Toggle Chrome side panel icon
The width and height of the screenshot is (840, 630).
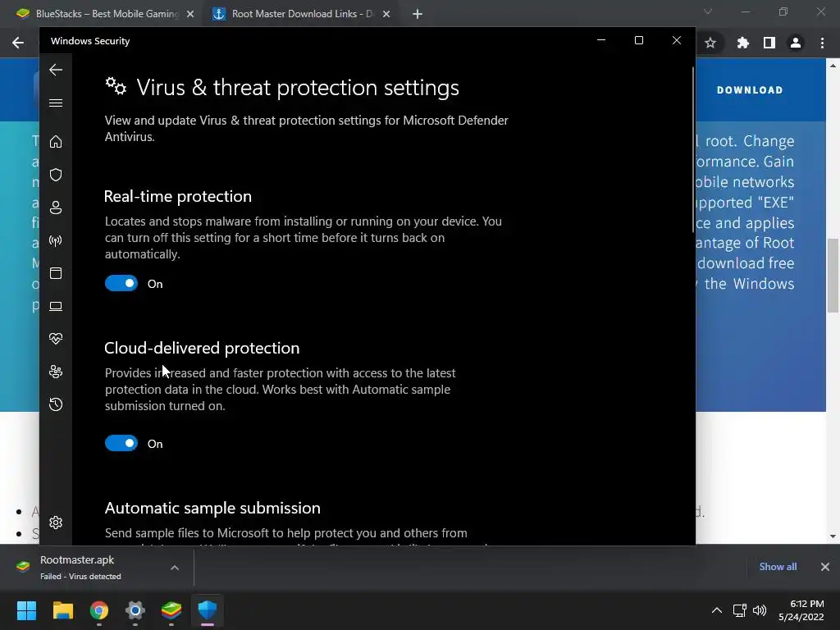pyautogui.click(x=769, y=43)
